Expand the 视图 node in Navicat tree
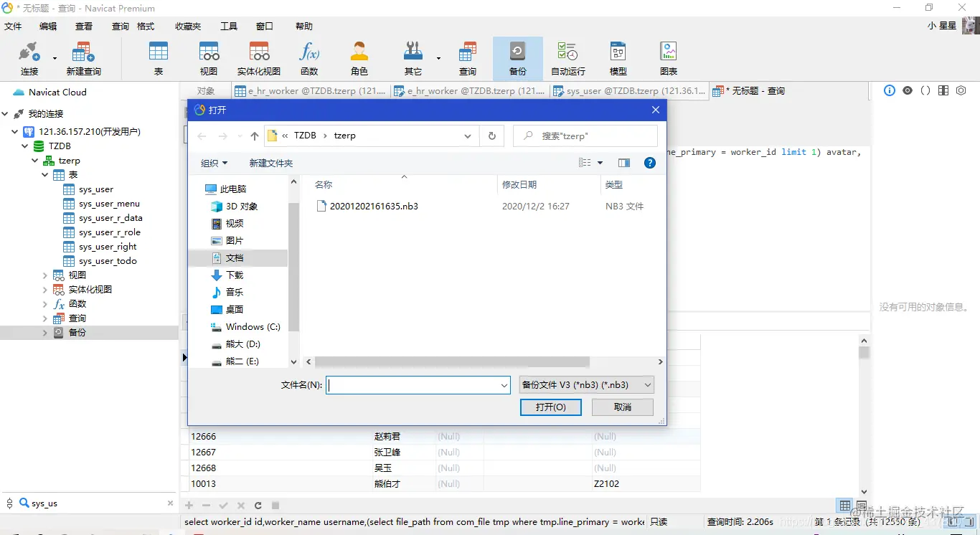The width and height of the screenshot is (980, 535). (x=44, y=275)
